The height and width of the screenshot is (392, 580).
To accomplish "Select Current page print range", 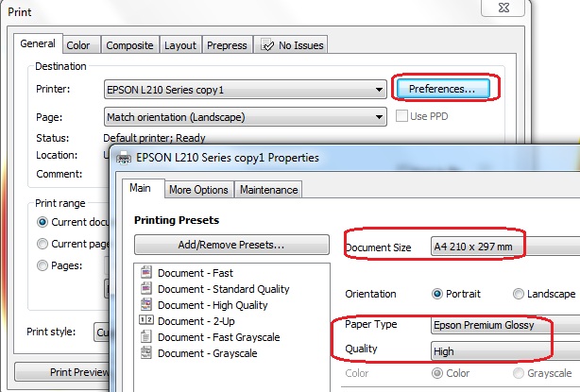I will (43, 244).
